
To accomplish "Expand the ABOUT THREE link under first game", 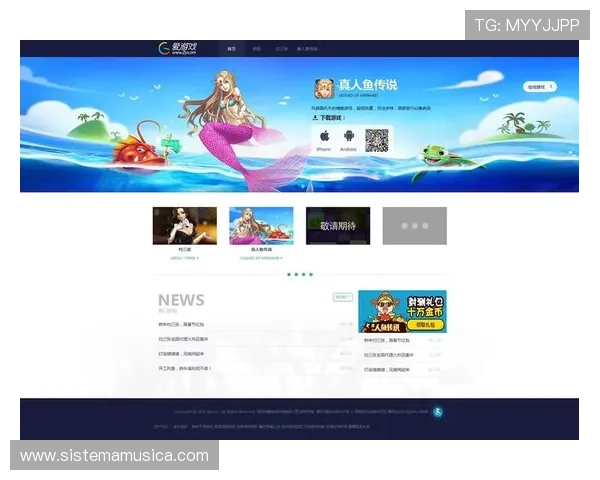I will tap(184, 258).
